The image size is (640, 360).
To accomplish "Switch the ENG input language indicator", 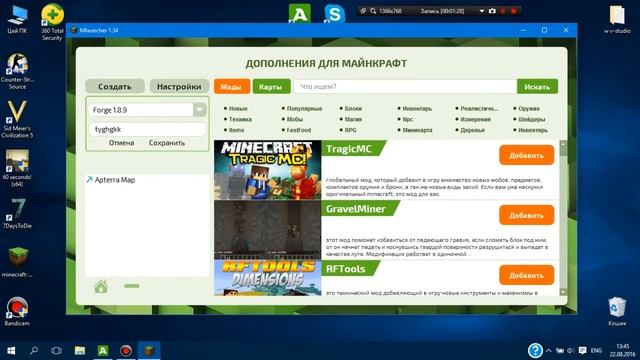I will (596, 351).
